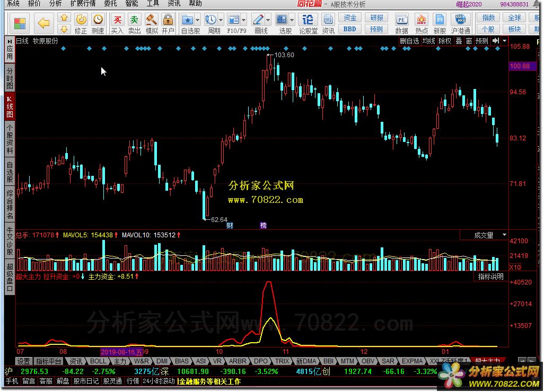
Task: Toggle the 均线 moving average display
Action: point(429,41)
